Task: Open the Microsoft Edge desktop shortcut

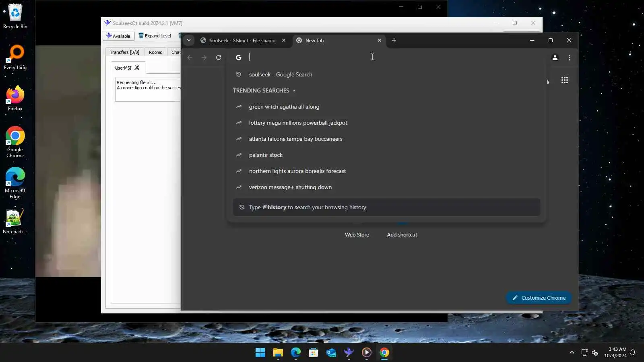Action: point(15,183)
